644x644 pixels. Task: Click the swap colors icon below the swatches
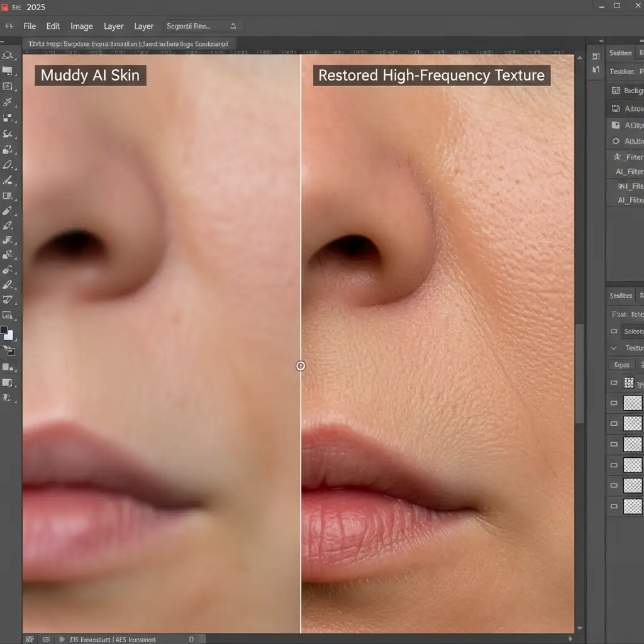click(9, 350)
